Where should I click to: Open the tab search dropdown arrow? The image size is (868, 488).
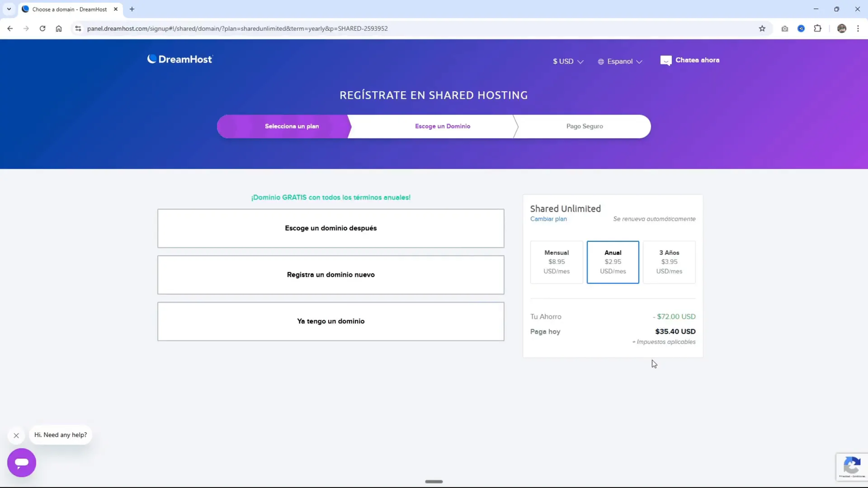pyautogui.click(x=9, y=9)
